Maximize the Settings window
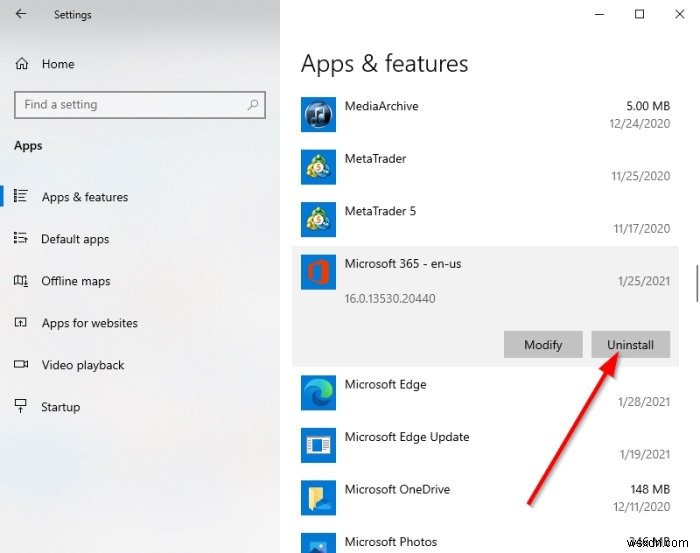 tap(639, 14)
